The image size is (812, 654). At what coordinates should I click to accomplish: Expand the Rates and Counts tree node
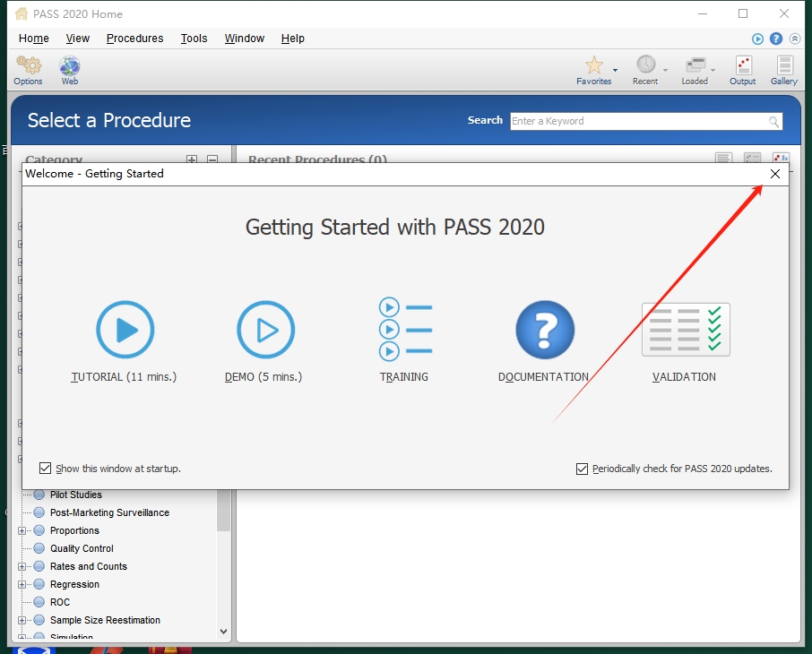click(x=22, y=566)
